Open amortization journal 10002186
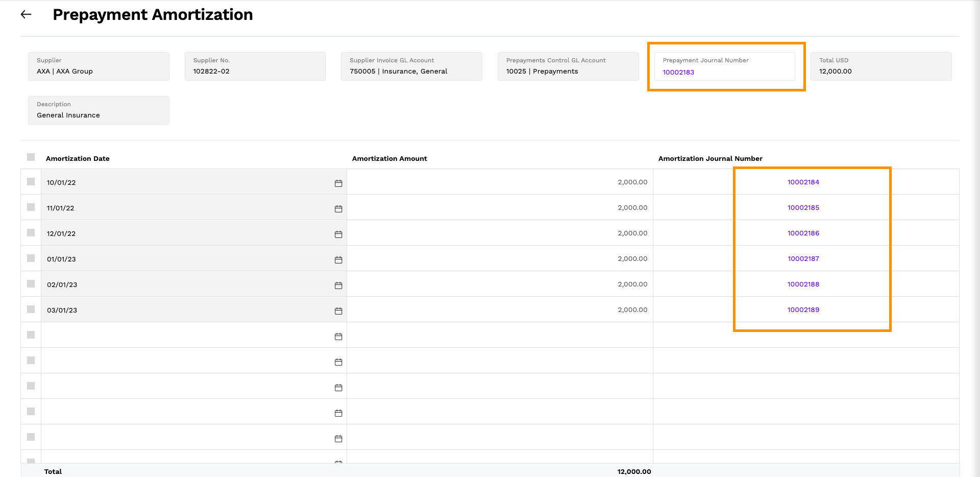Viewport: 980px width, 477px height. (x=803, y=233)
